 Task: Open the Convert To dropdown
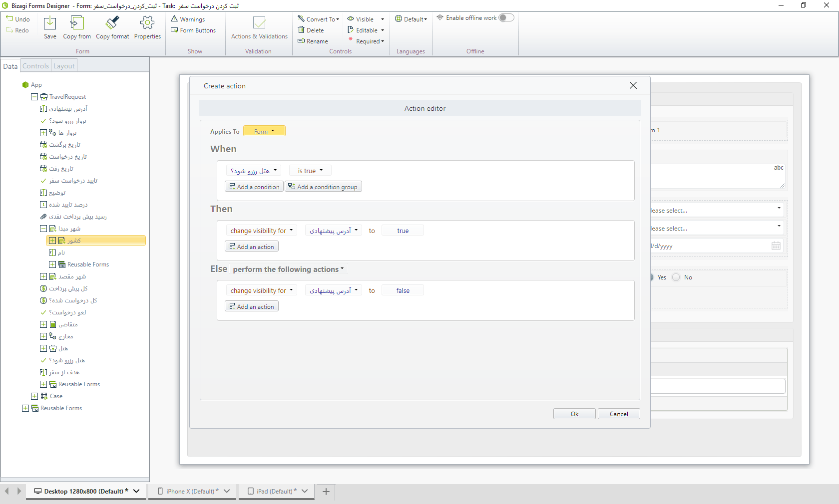pyautogui.click(x=319, y=19)
